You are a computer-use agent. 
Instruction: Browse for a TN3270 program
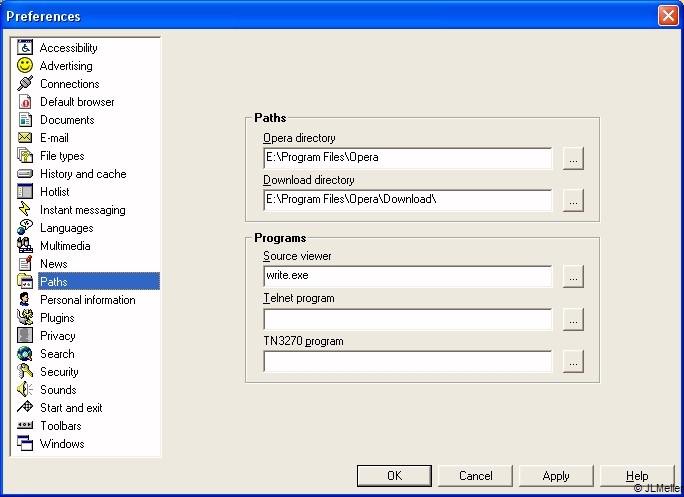[x=573, y=361]
